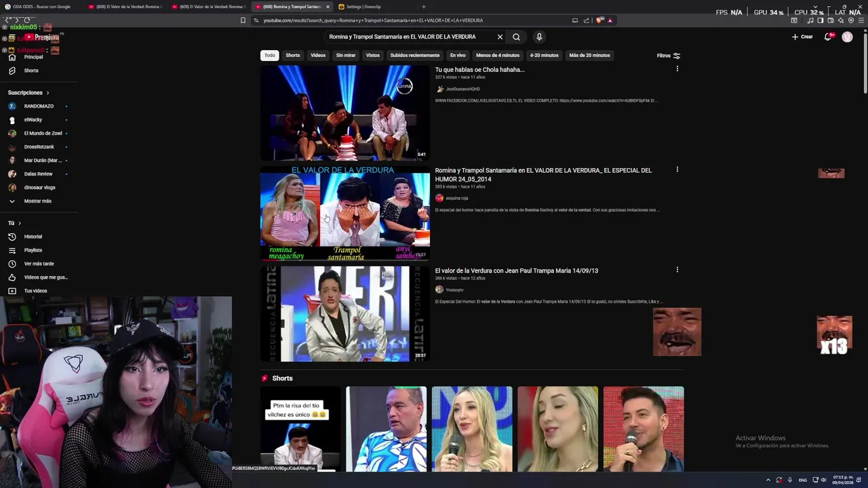Open more options for Jean Paul Trampa Maria video
Screen dimensions: 868x488
click(x=677, y=270)
